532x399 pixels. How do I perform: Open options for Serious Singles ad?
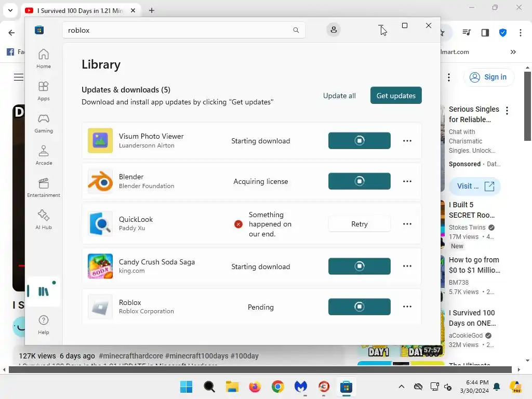click(x=507, y=111)
